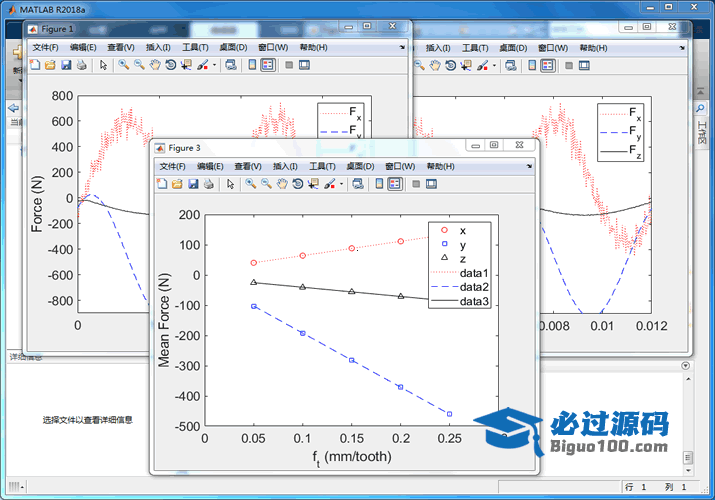Click Show Plot Tools in rear right figure
The width and height of the screenshot is (715, 500).
pos(584,65)
